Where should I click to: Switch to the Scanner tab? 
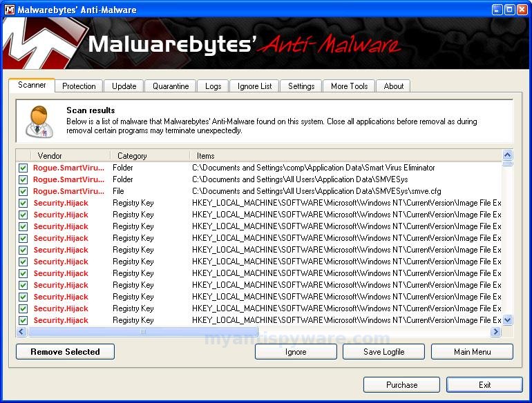32,85
